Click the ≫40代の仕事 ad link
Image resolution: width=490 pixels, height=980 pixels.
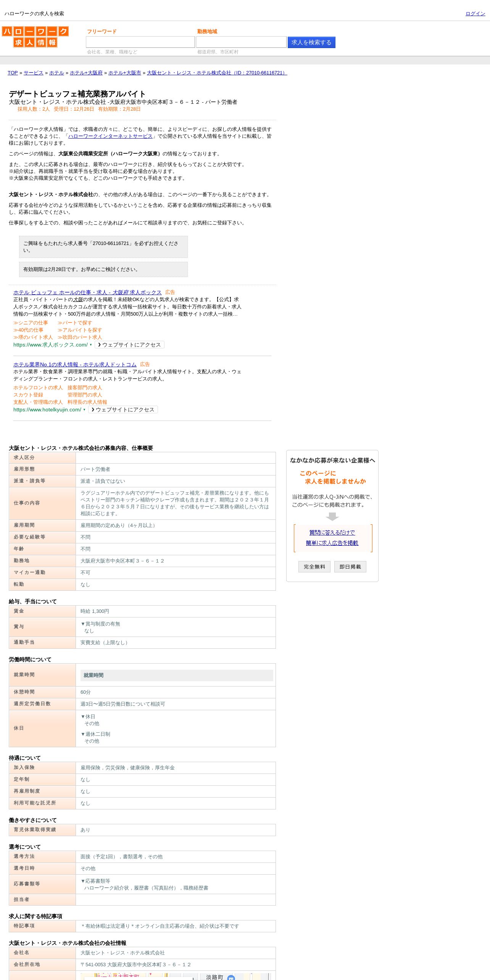coord(28,330)
